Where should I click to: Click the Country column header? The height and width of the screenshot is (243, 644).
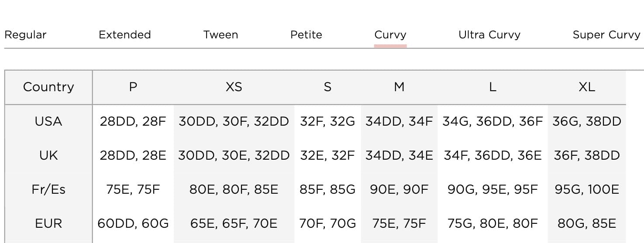coord(48,87)
